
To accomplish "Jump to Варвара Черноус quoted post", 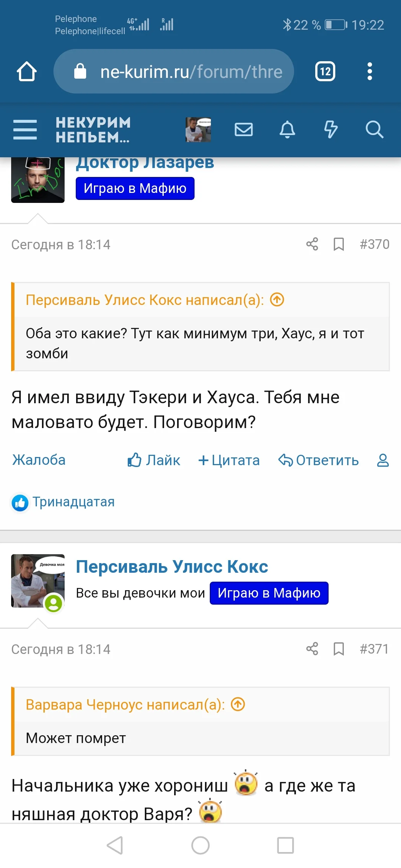I will (x=238, y=704).
